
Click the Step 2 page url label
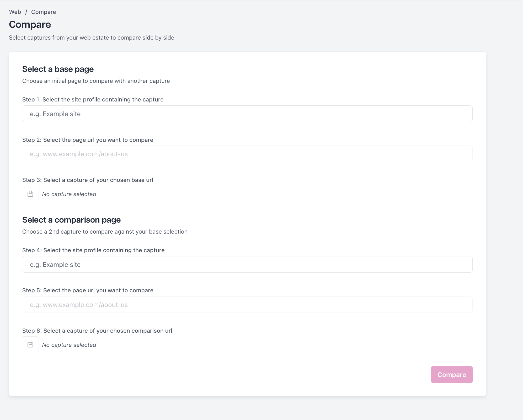click(88, 140)
